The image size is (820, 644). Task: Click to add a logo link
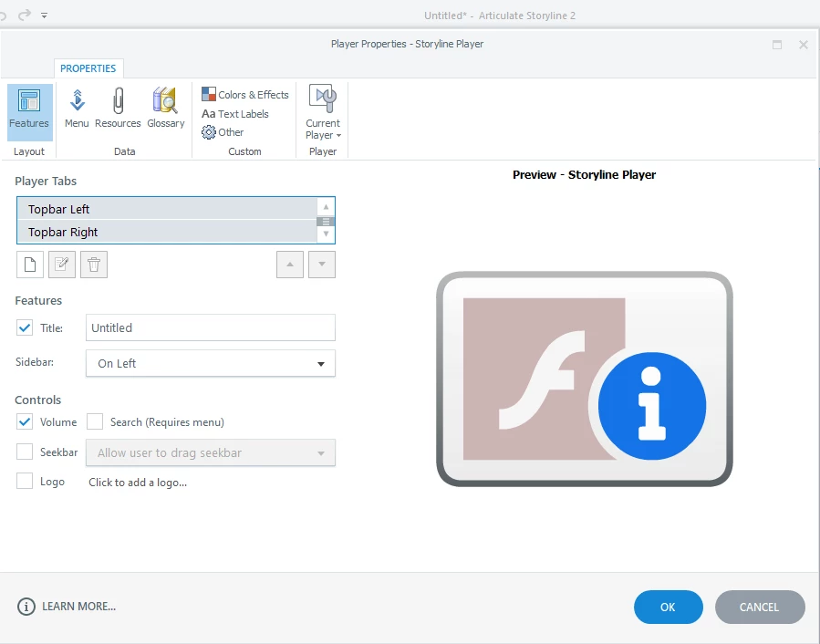(138, 483)
